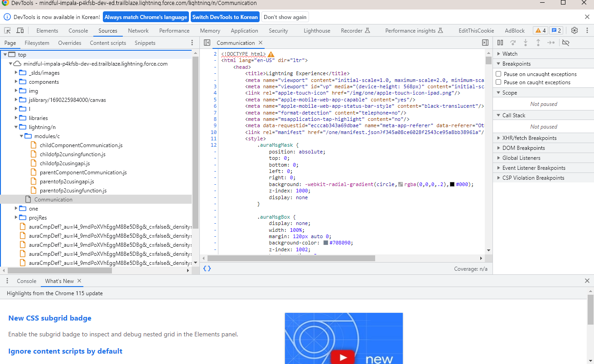This screenshot has height=364, width=594.
Task: Close the bottom drawer panel
Action: click(587, 281)
